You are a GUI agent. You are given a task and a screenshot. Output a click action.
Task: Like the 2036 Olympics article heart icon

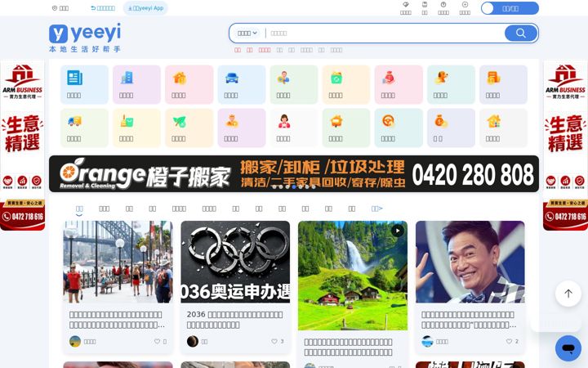pyautogui.click(x=274, y=341)
